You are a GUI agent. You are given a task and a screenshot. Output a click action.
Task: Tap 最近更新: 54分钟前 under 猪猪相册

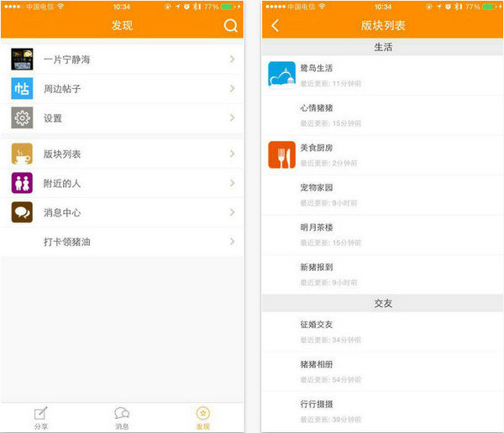point(331,380)
